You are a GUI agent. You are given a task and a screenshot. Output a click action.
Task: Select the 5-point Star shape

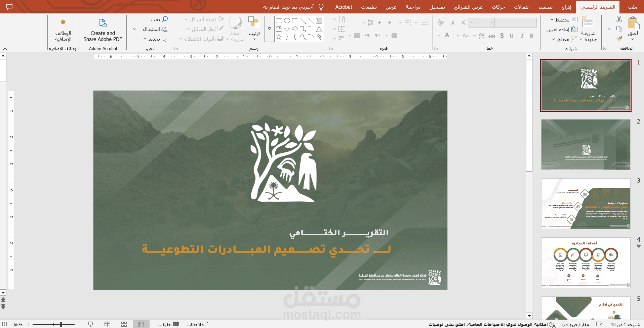pyautogui.click(x=279, y=37)
